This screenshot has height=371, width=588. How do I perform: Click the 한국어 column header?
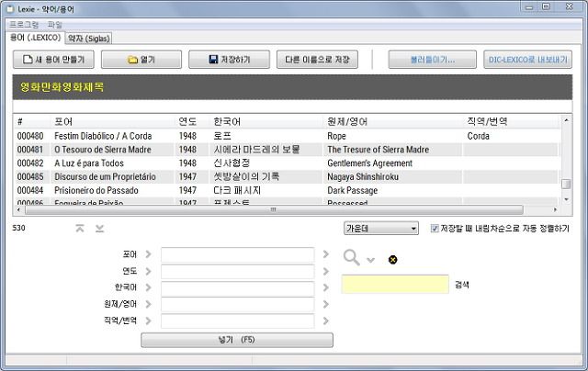click(x=266, y=121)
